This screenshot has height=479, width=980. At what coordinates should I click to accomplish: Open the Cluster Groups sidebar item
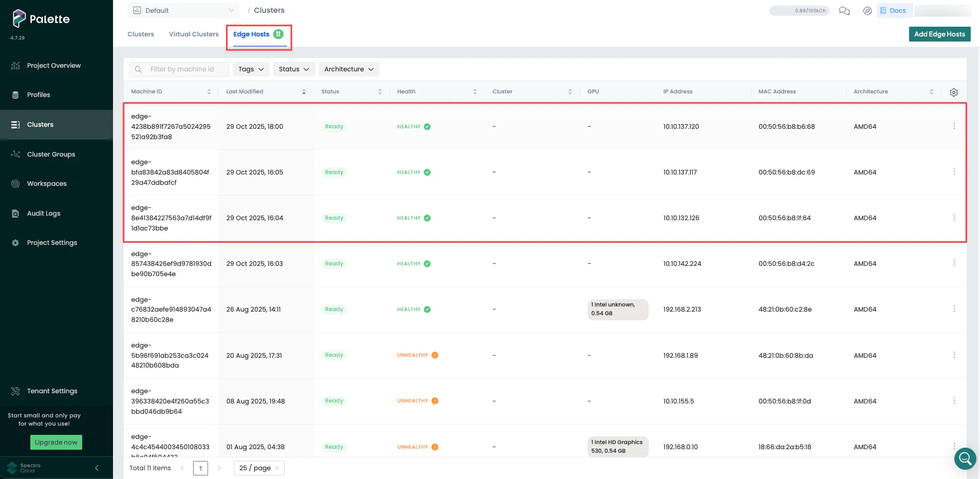click(x=51, y=154)
